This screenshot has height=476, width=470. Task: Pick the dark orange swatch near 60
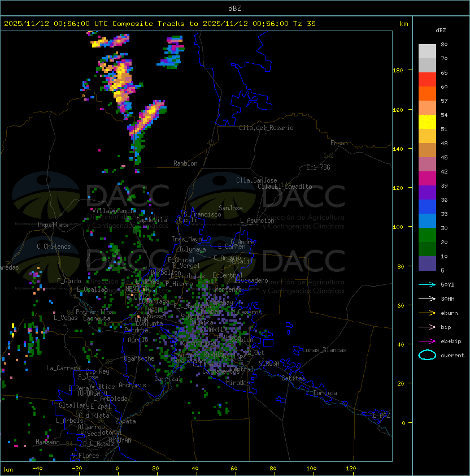[427, 93]
